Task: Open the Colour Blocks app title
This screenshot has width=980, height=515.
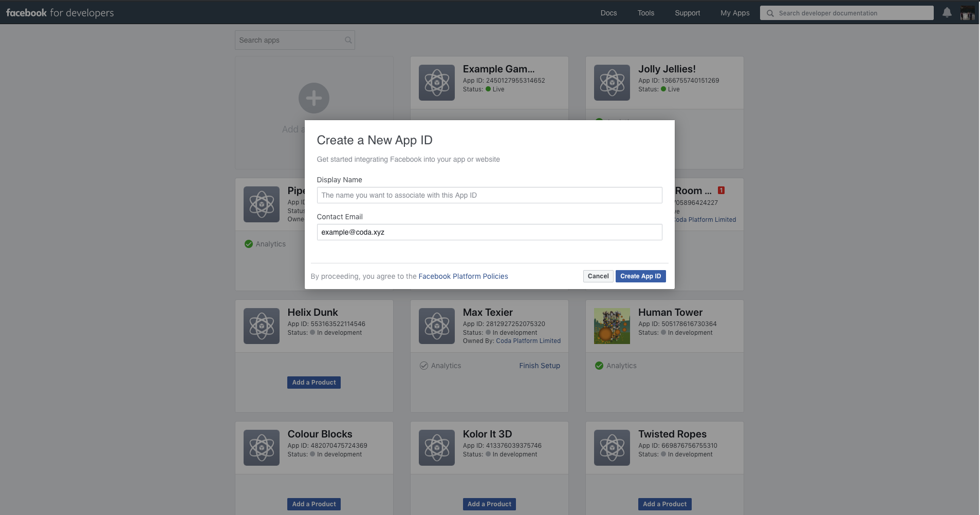Action: tap(320, 434)
